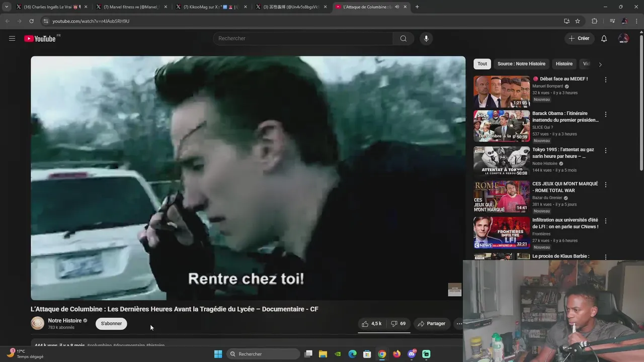Image resolution: width=644 pixels, height=362 pixels.
Task: Open File Explorer from taskbar
Action: (x=323, y=354)
